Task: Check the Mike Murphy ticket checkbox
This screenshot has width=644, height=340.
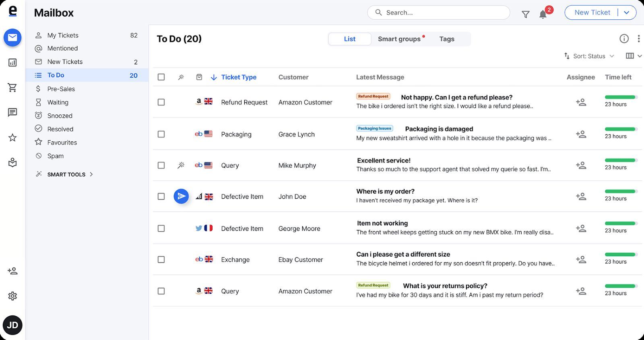Action: [x=161, y=165]
